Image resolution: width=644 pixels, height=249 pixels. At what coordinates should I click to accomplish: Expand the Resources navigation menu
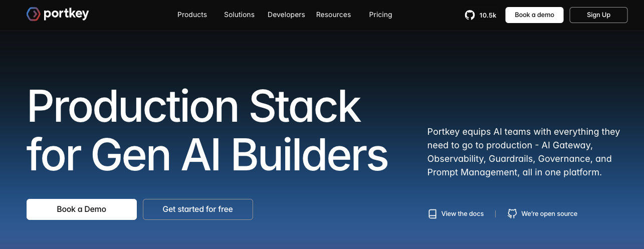(333, 15)
